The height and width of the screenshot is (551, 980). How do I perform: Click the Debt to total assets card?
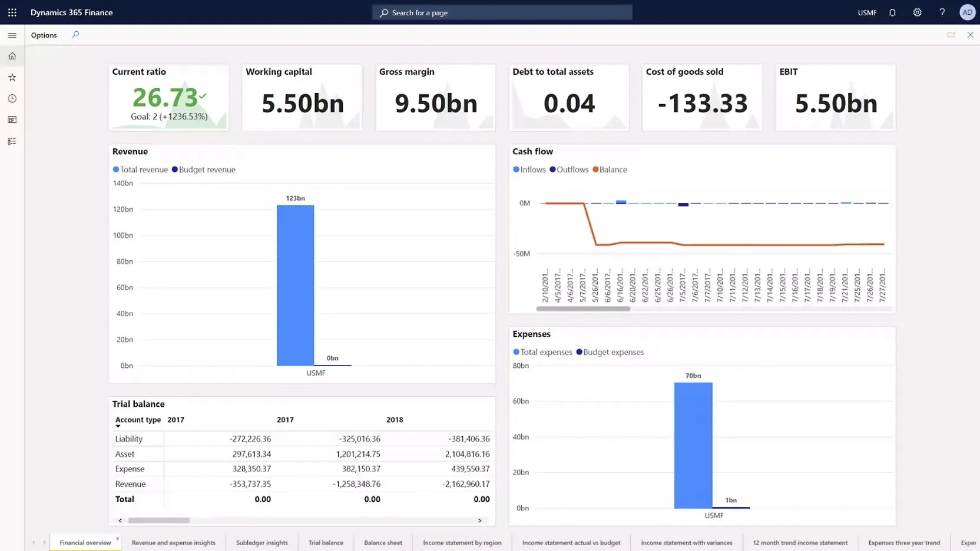569,97
